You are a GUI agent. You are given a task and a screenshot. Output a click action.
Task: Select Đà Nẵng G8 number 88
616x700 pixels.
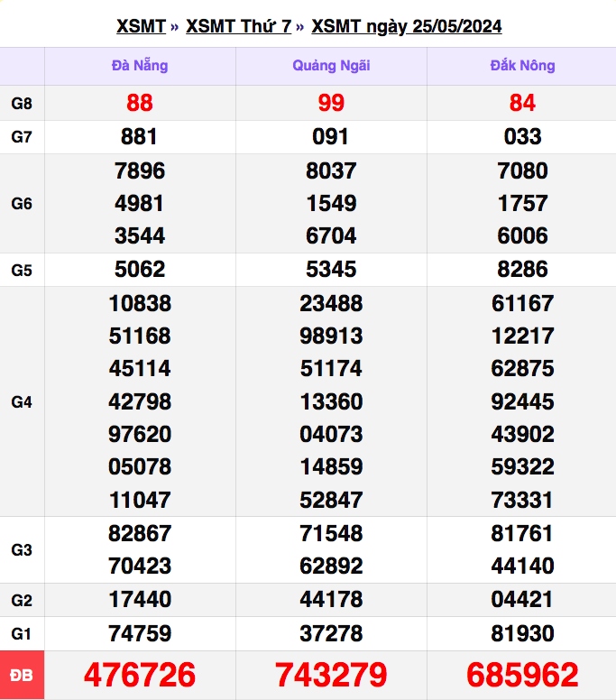(140, 103)
